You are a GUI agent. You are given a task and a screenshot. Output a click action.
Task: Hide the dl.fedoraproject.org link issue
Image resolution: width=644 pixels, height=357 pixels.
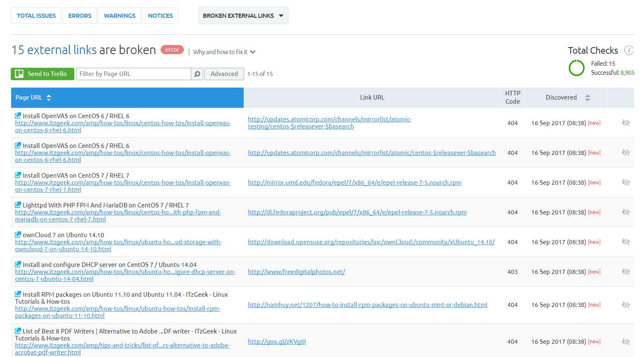626,212
